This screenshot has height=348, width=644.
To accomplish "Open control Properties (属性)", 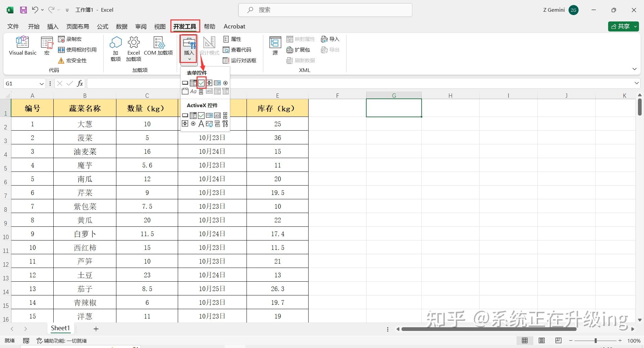I will 232,39.
